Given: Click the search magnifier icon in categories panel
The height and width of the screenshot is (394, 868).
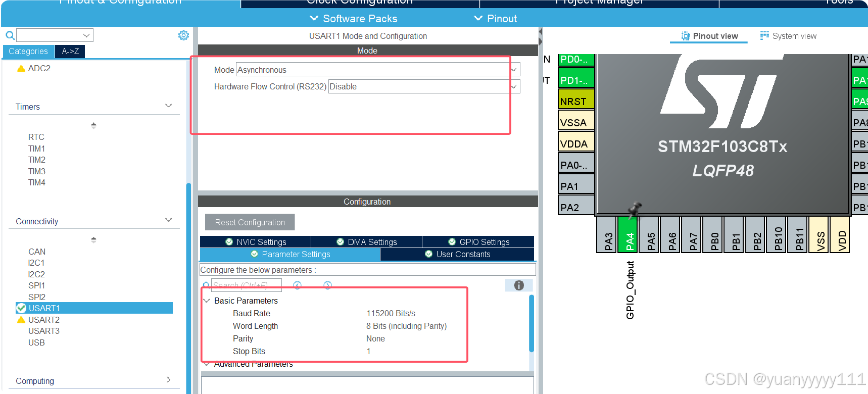Looking at the screenshot, I should [10, 35].
